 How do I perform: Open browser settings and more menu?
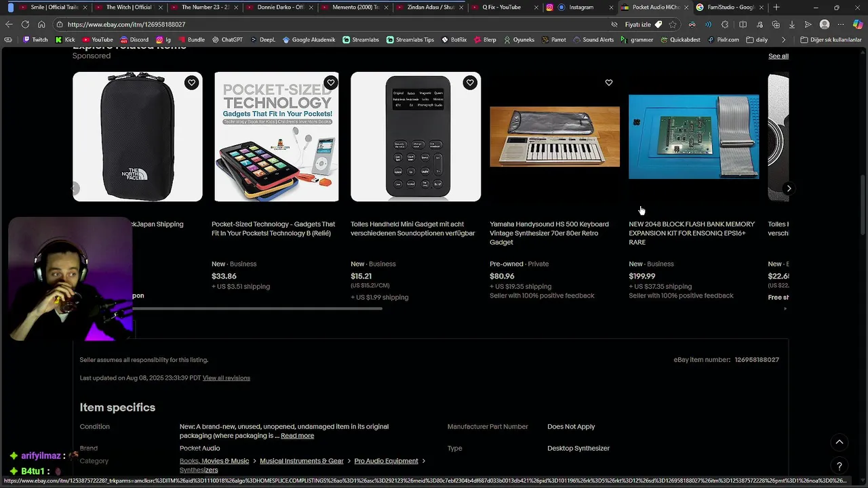pos(841,24)
